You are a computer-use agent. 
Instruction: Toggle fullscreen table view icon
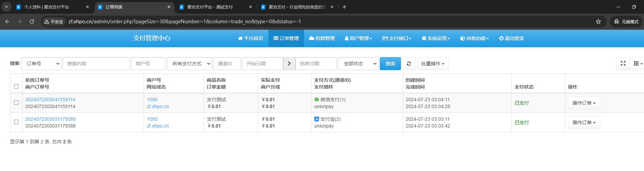[x=623, y=64]
